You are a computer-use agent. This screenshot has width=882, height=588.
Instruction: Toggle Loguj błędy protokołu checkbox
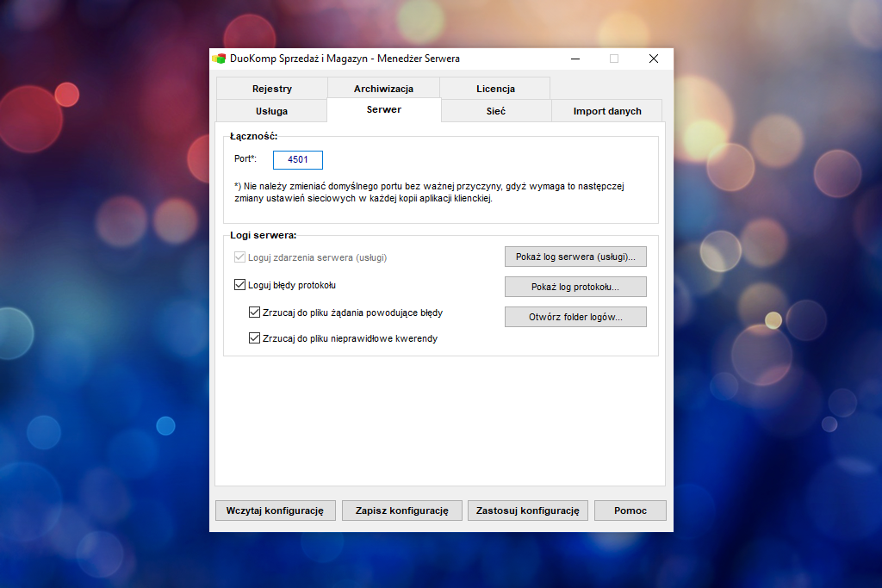(239, 285)
